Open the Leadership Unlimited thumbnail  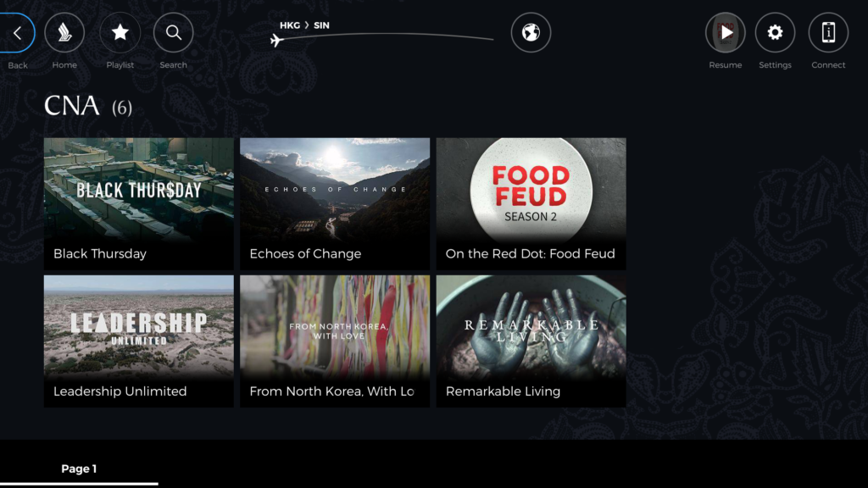point(139,326)
